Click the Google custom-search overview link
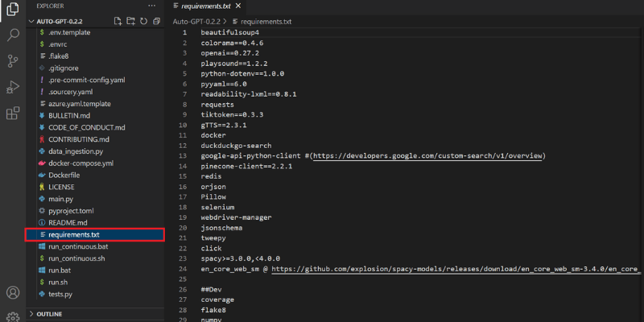This screenshot has height=322, width=644. pos(428,156)
